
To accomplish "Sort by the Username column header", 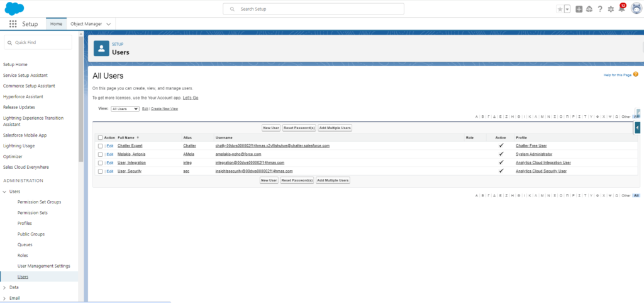I will point(224,138).
